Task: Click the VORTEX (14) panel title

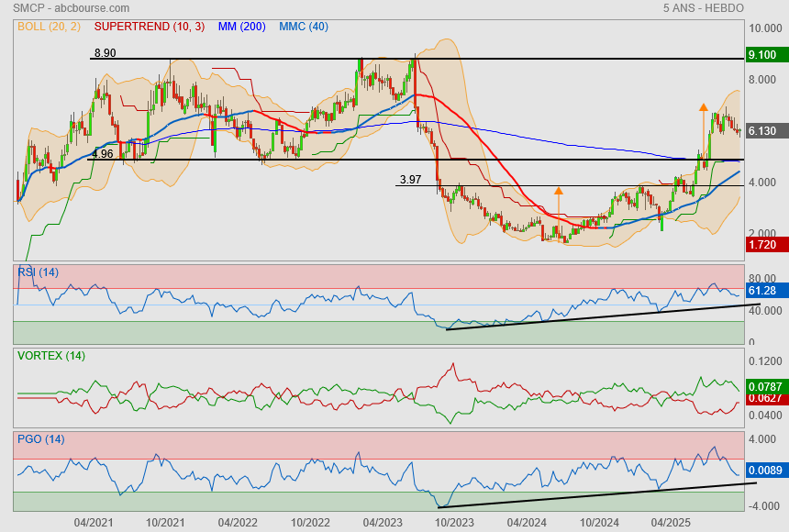Action: [50, 356]
